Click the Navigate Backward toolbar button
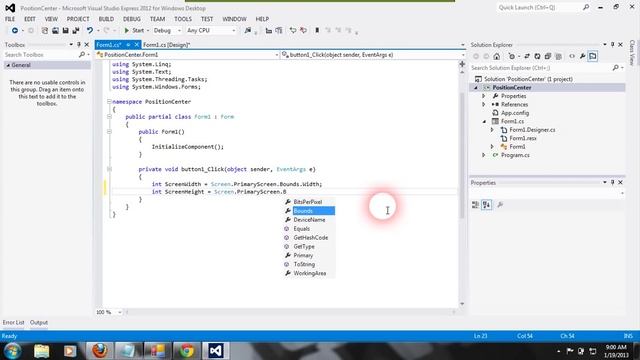The image size is (640, 360). pos(15,31)
